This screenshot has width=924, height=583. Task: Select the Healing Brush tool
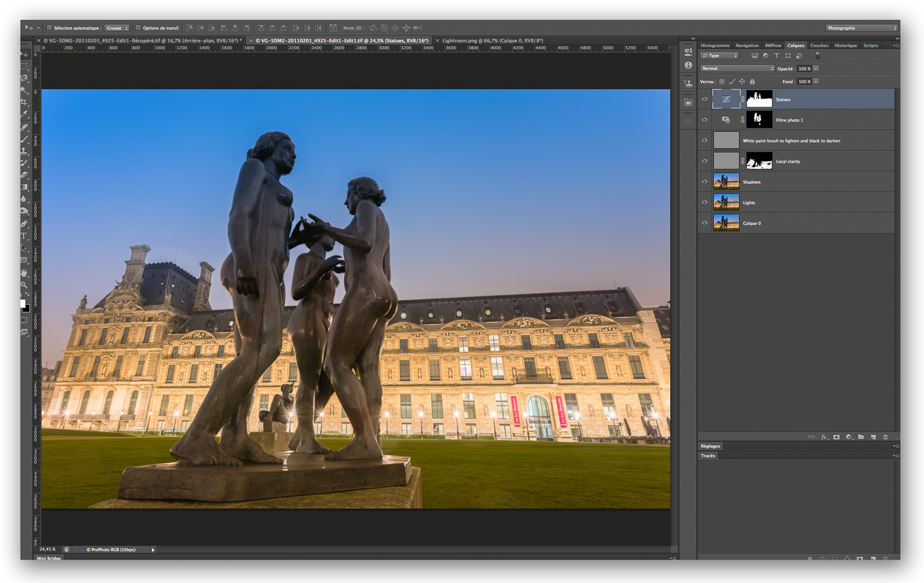(25, 127)
